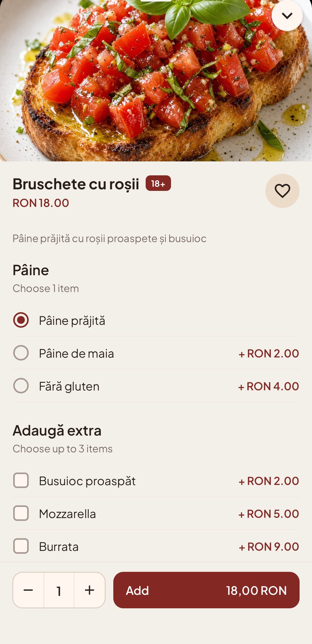312x644 pixels.
Task: Add item to cart for 18,00 RON
Action: click(x=206, y=590)
